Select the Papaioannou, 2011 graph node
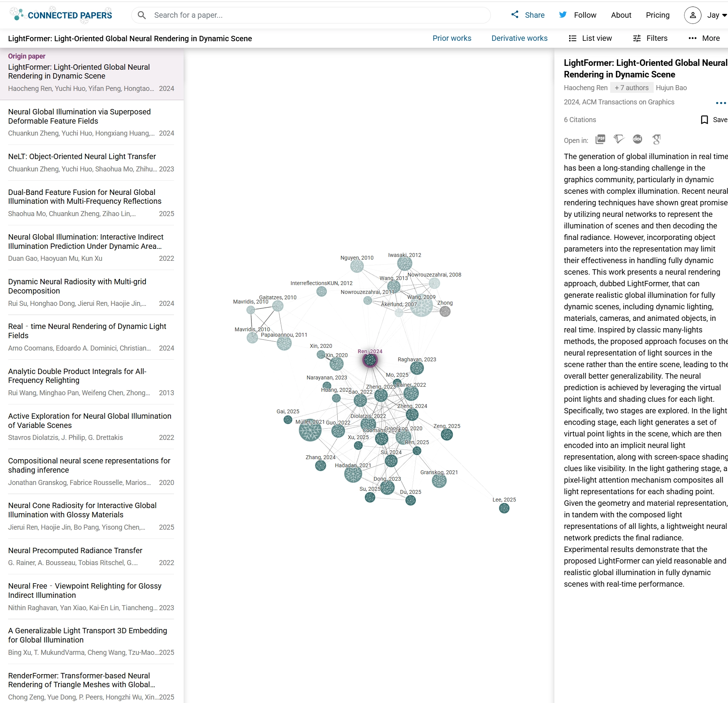This screenshot has height=703, width=728. point(284,344)
